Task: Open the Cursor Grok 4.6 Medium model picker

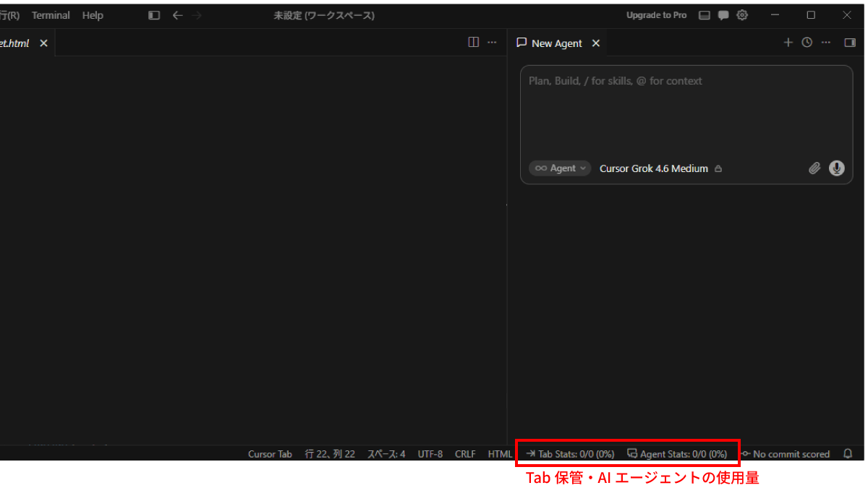Action: point(654,168)
